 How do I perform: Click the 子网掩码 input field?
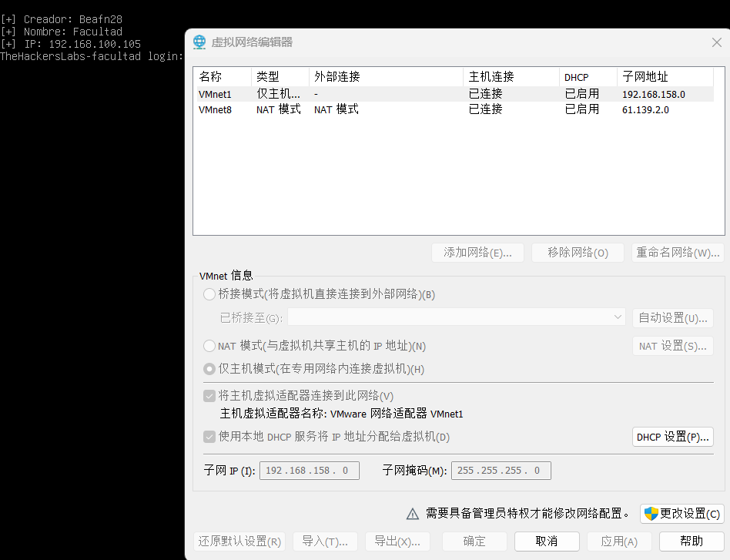(x=501, y=470)
